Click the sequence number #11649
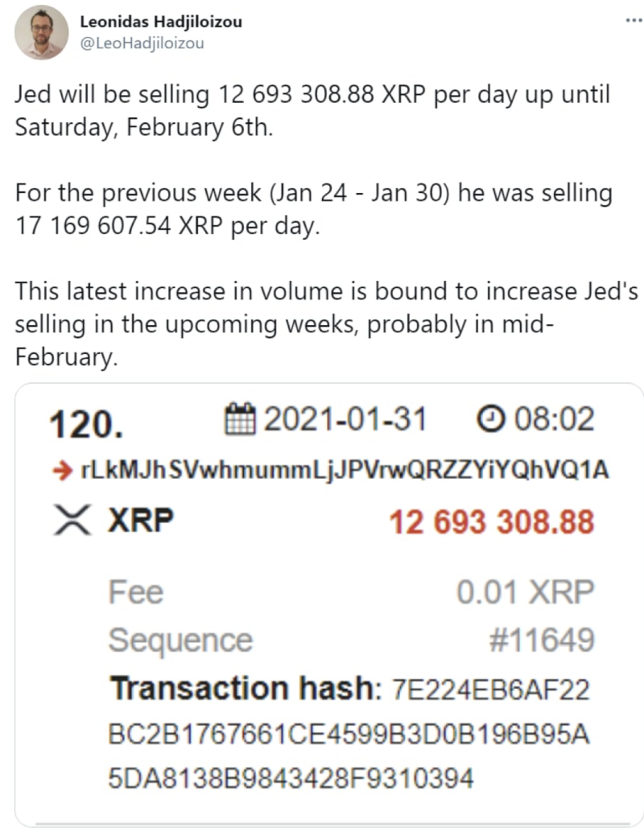 click(542, 640)
